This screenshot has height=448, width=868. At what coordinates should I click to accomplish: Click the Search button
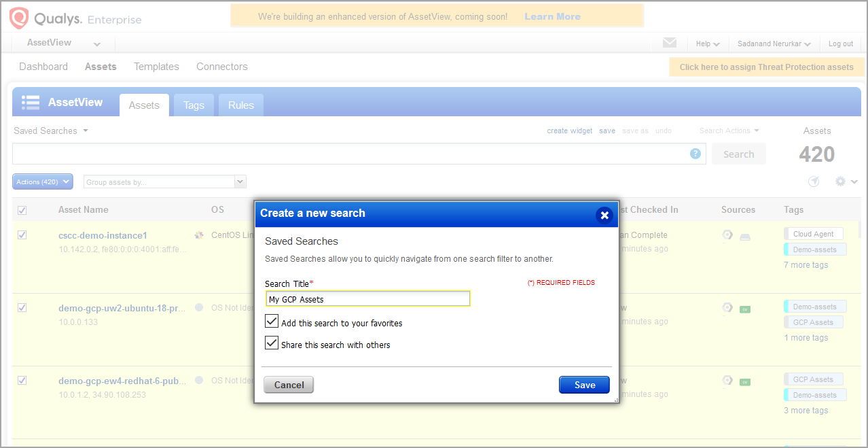click(739, 154)
